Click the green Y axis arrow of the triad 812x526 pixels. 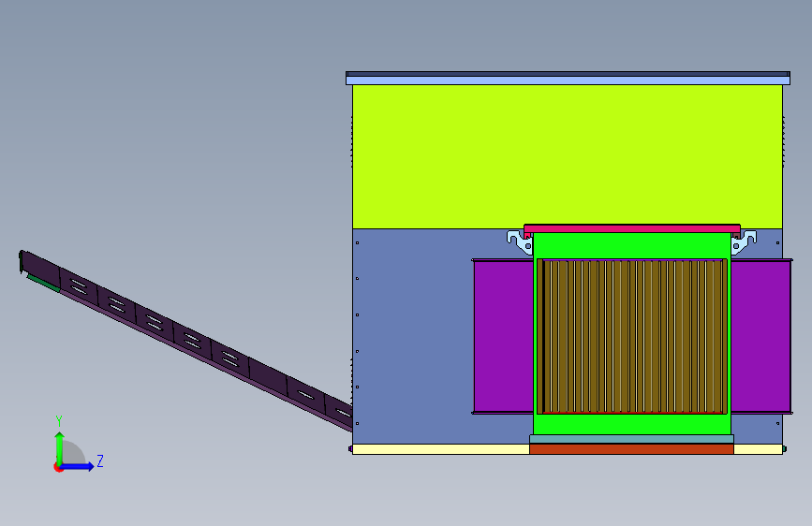(60, 447)
